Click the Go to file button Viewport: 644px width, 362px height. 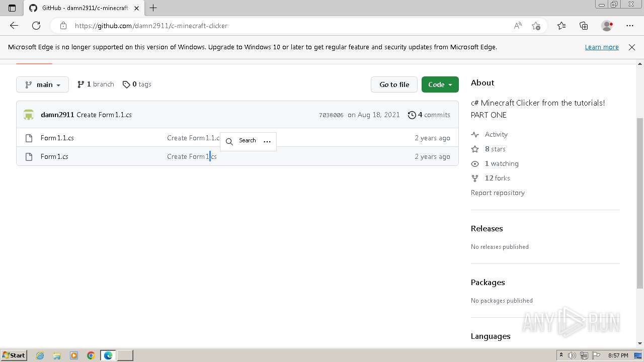(x=394, y=84)
